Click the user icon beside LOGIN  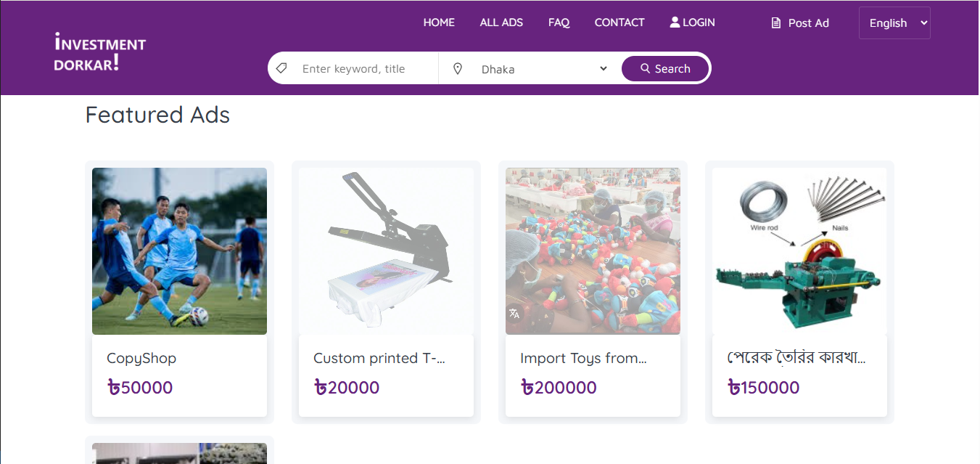tap(675, 23)
